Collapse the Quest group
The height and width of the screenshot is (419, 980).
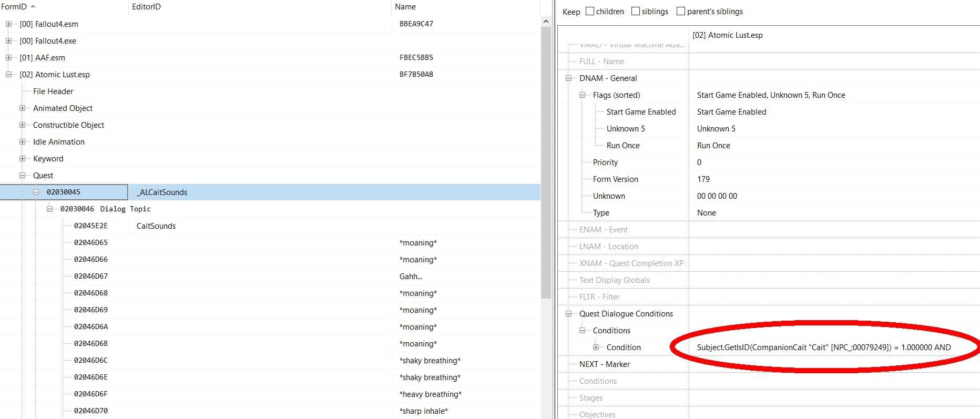pyautogui.click(x=22, y=176)
